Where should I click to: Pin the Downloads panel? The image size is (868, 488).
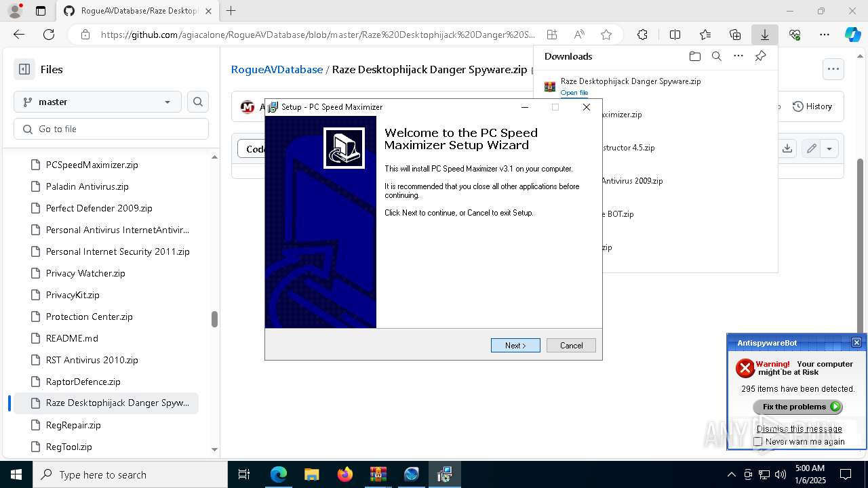pyautogui.click(x=760, y=56)
